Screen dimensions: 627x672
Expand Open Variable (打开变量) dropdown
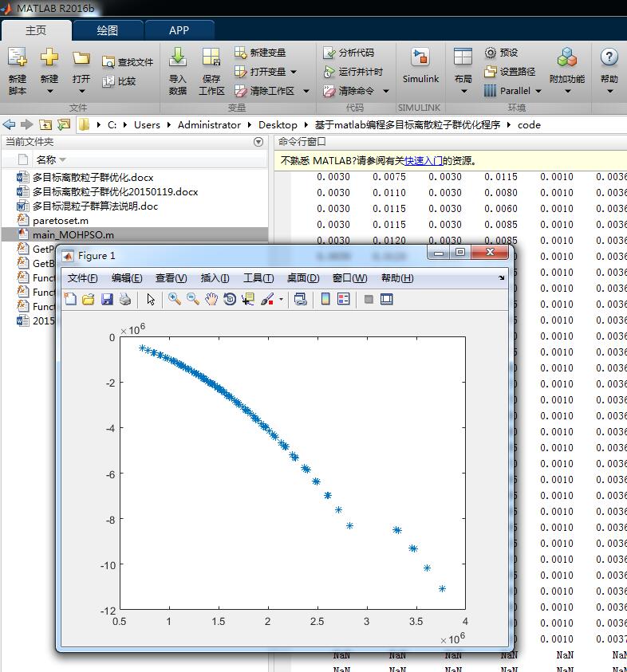coord(294,72)
